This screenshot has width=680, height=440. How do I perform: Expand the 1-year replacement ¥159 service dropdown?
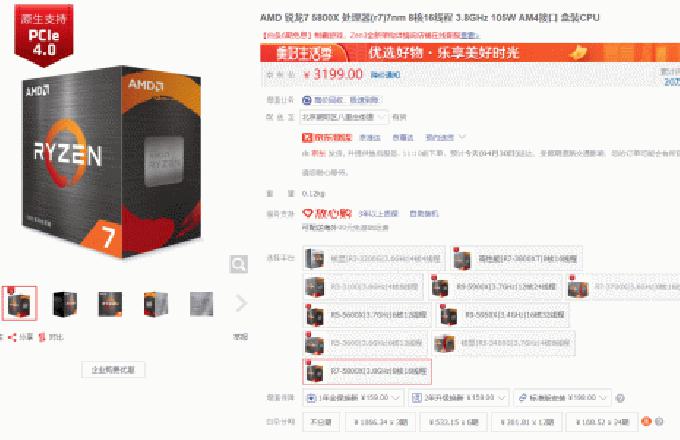pos(353,398)
